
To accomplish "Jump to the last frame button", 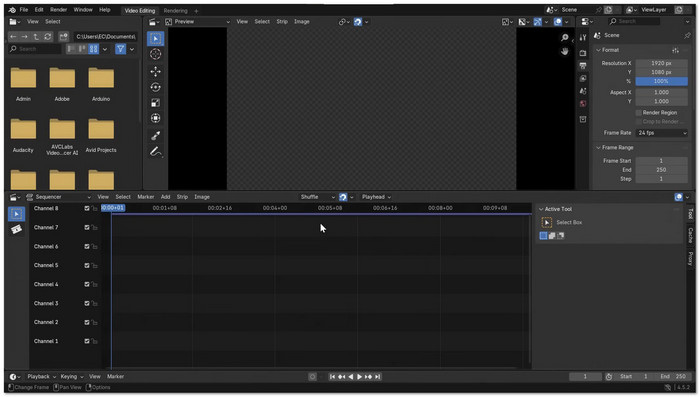I will coord(378,377).
